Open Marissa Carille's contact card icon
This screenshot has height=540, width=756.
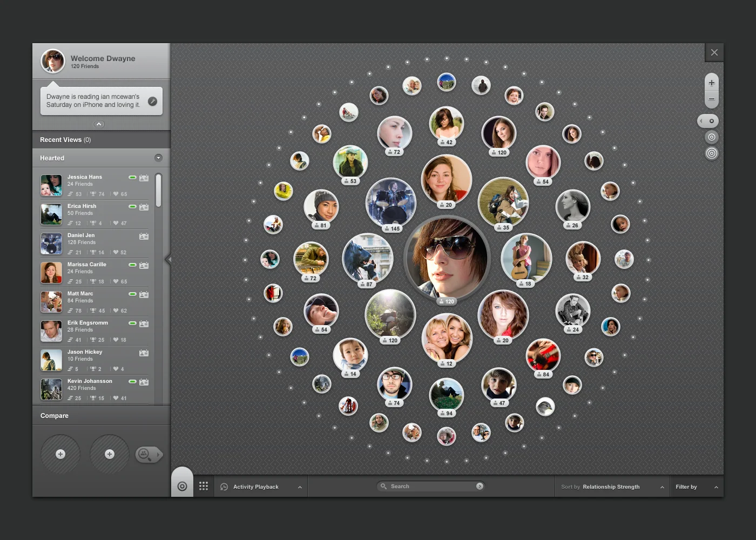(x=144, y=265)
